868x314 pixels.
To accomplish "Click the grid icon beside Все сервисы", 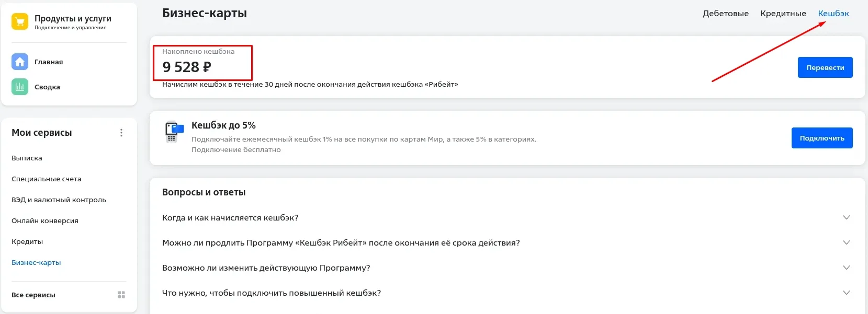I will pyautogui.click(x=121, y=295).
